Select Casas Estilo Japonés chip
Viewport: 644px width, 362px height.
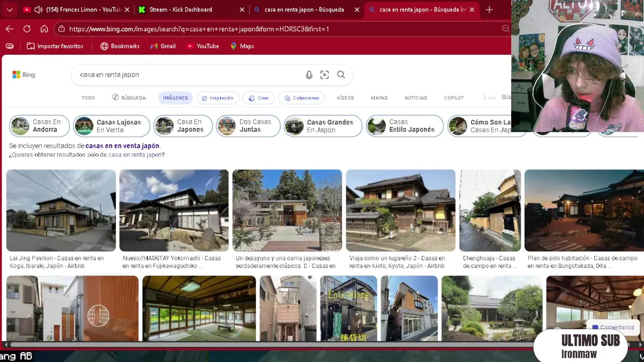(405, 126)
